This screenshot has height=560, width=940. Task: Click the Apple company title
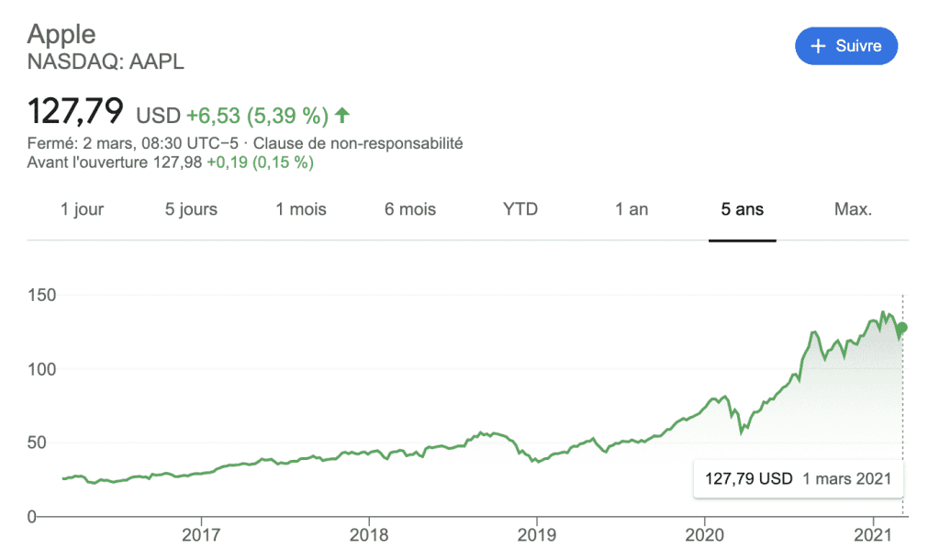click(62, 34)
